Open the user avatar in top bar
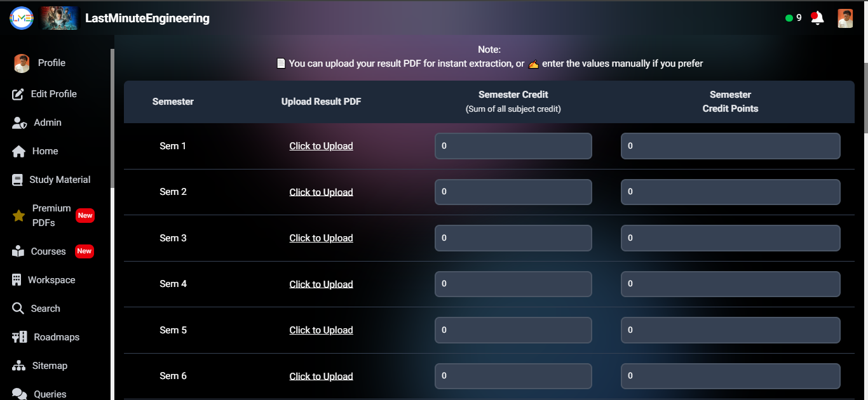 point(845,18)
